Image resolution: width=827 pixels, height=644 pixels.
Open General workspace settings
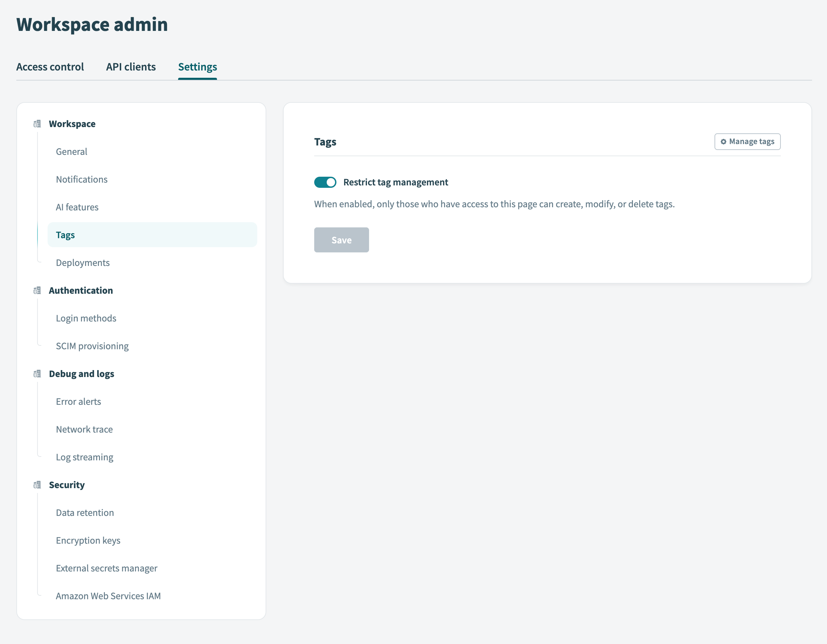click(71, 151)
